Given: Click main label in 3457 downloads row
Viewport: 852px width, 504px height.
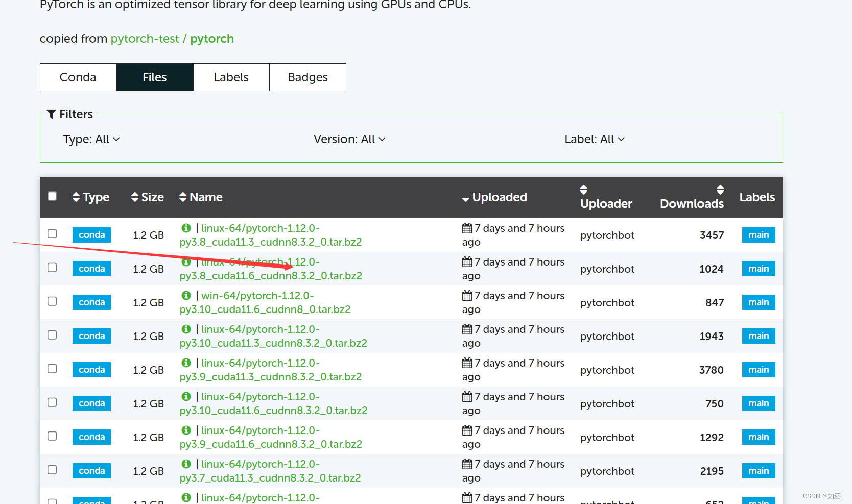Looking at the screenshot, I should click(759, 235).
